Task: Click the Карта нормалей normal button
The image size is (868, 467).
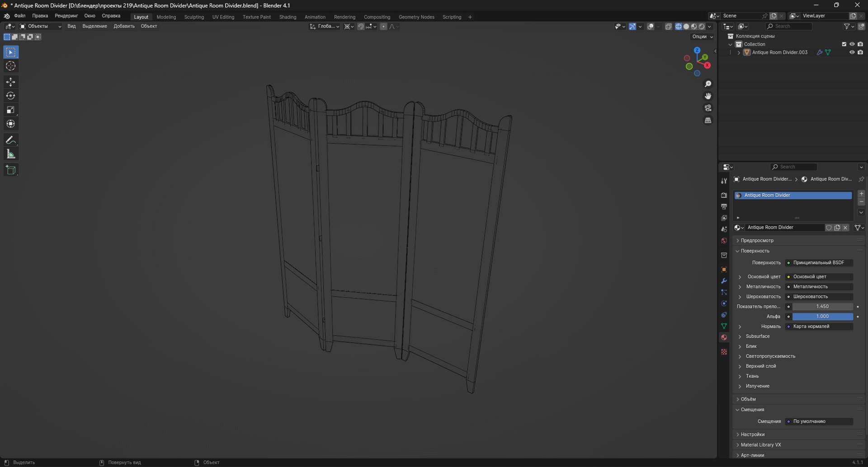Action: pyautogui.click(x=819, y=327)
